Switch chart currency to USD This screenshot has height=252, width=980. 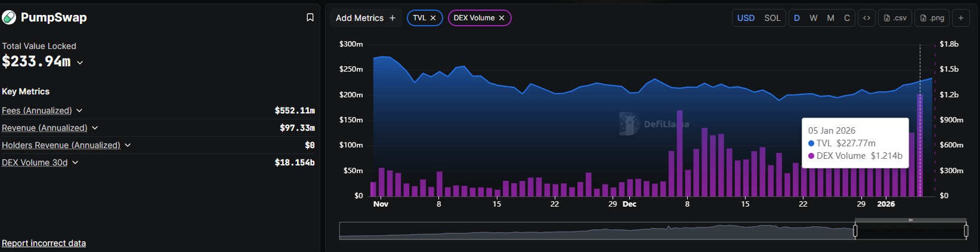click(x=746, y=18)
